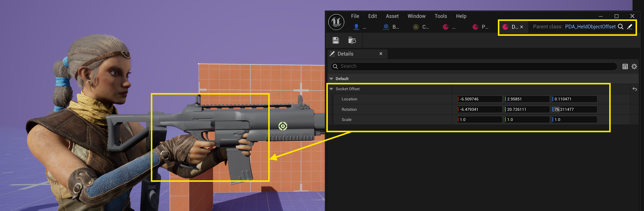644x211 pixels.
Task: Close the Details panel tab
Action: coord(380,54)
